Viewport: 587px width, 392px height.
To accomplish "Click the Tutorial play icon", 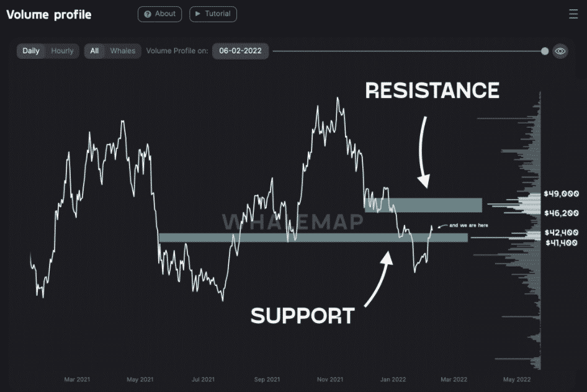I will tap(197, 14).
